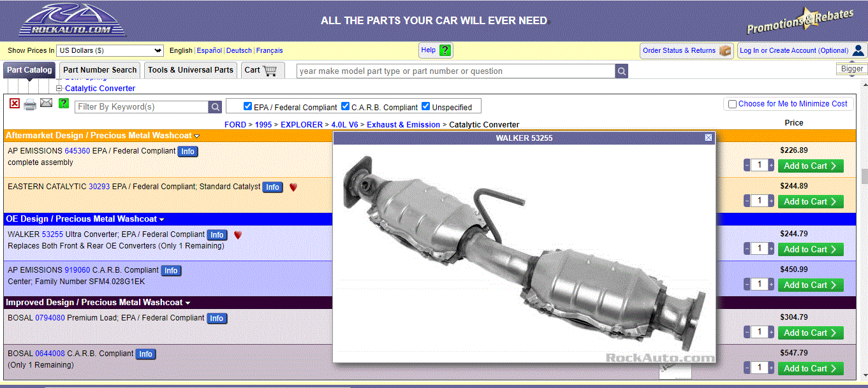Click the printer icon
868x388 pixels.
30,104
